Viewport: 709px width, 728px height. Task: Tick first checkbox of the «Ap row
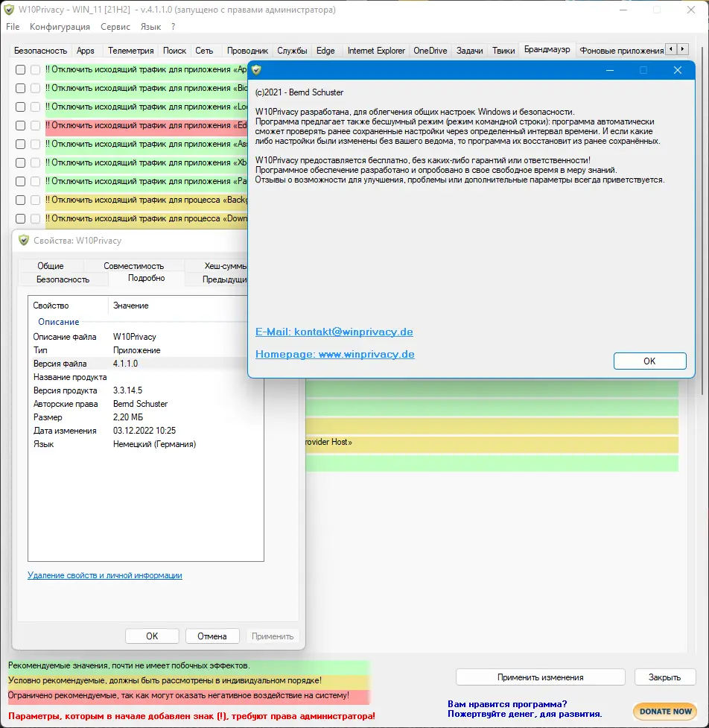(20, 69)
